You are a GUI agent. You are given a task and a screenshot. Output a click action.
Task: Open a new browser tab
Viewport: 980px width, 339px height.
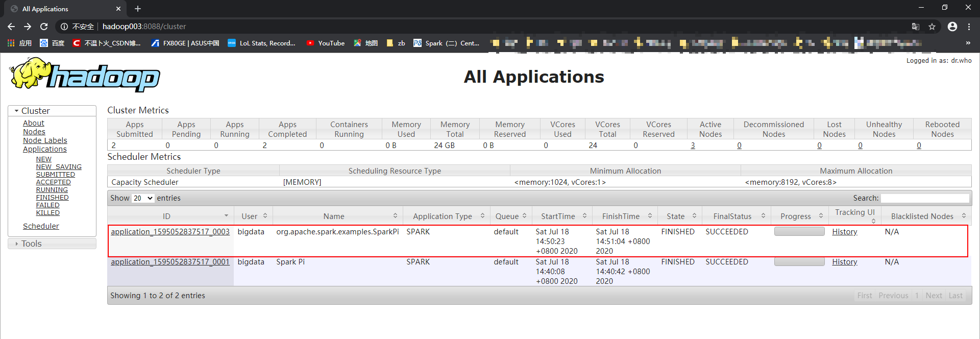click(x=138, y=9)
